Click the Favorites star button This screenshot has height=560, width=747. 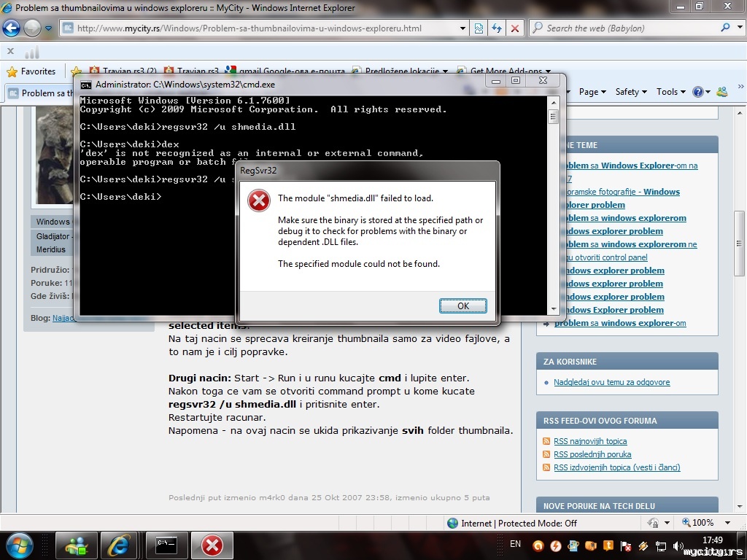31,71
